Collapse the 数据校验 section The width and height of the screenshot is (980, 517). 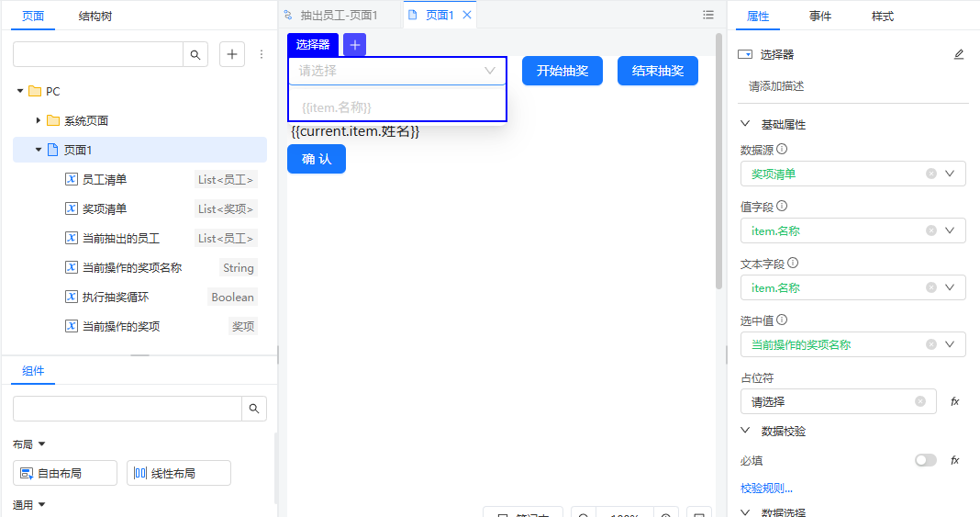pos(745,430)
